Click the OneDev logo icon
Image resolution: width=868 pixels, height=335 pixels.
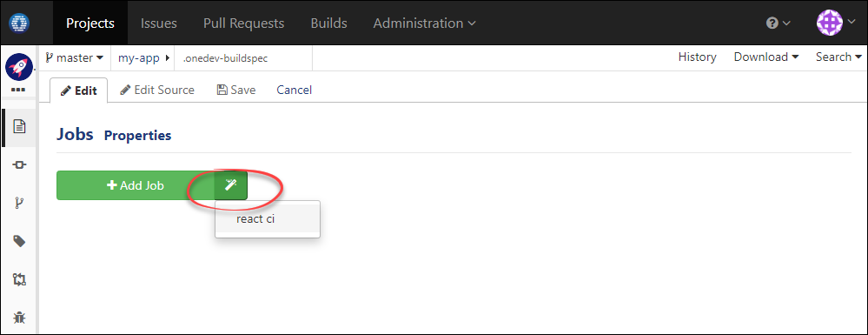19,23
